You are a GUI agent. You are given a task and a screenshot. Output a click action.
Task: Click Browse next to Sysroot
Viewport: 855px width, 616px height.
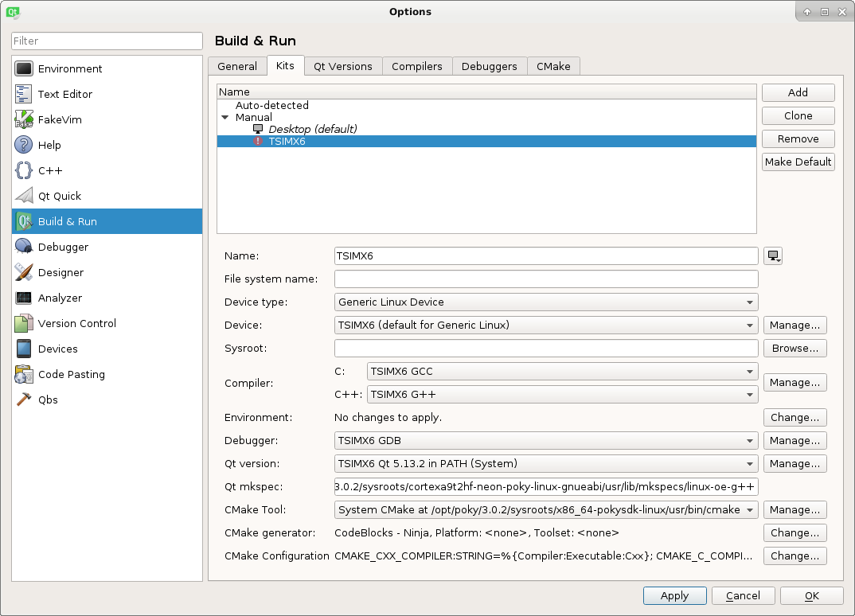tap(794, 349)
